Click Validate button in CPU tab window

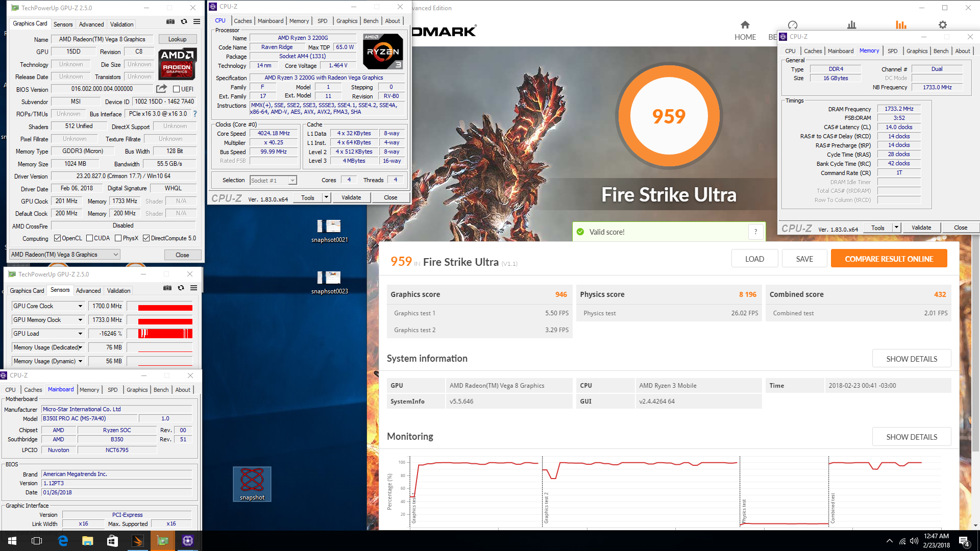click(351, 197)
